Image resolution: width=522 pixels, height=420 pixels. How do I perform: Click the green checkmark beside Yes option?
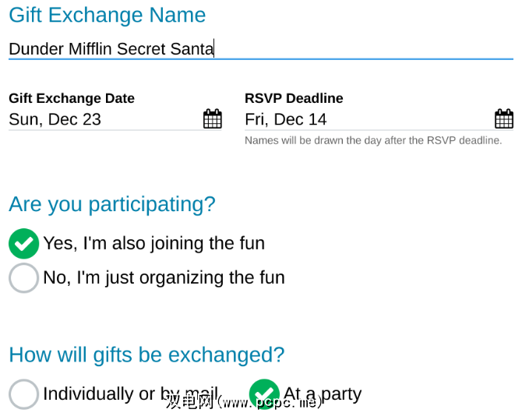(x=23, y=244)
